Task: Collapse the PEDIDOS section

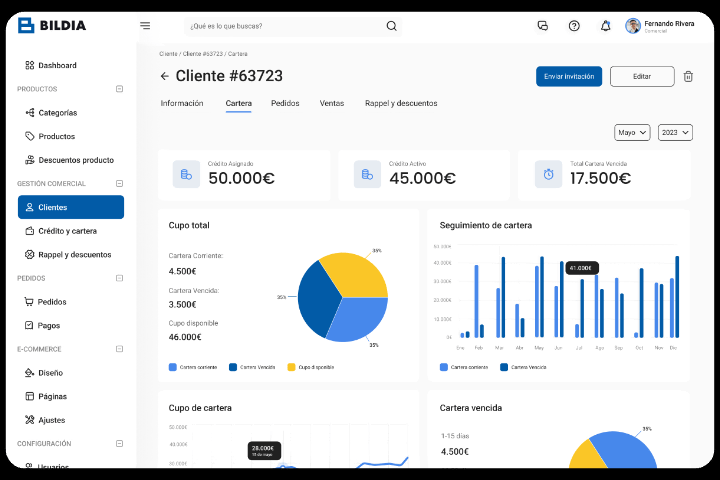Action: pyautogui.click(x=119, y=278)
